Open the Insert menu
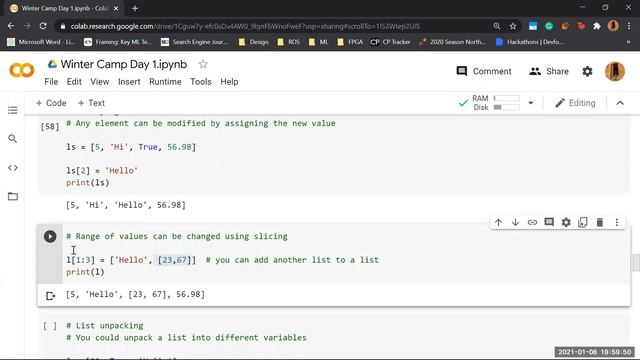 point(129,82)
